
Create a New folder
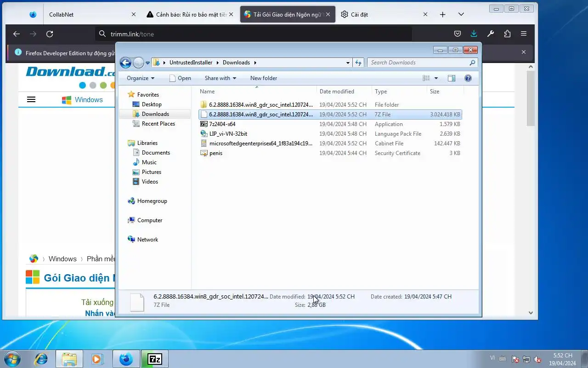[264, 78]
